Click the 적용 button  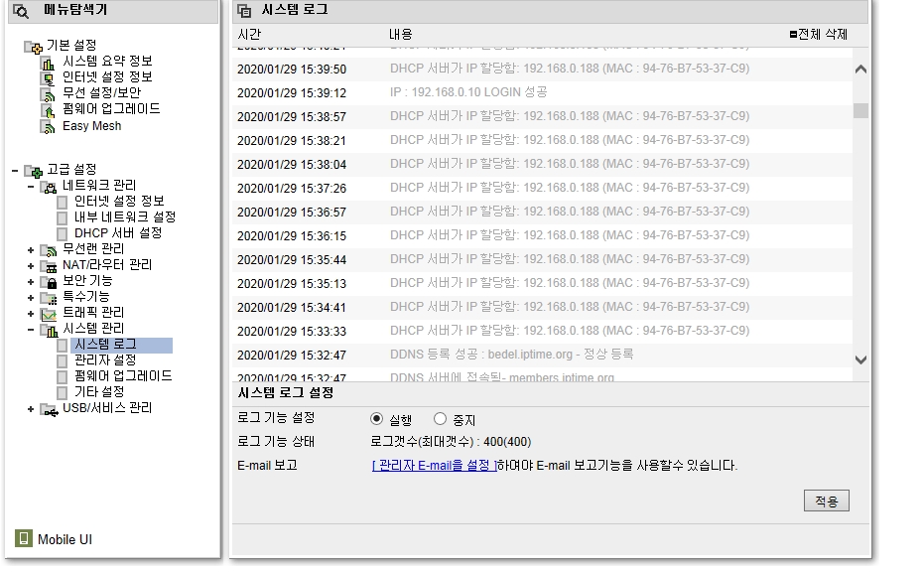pos(826,502)
